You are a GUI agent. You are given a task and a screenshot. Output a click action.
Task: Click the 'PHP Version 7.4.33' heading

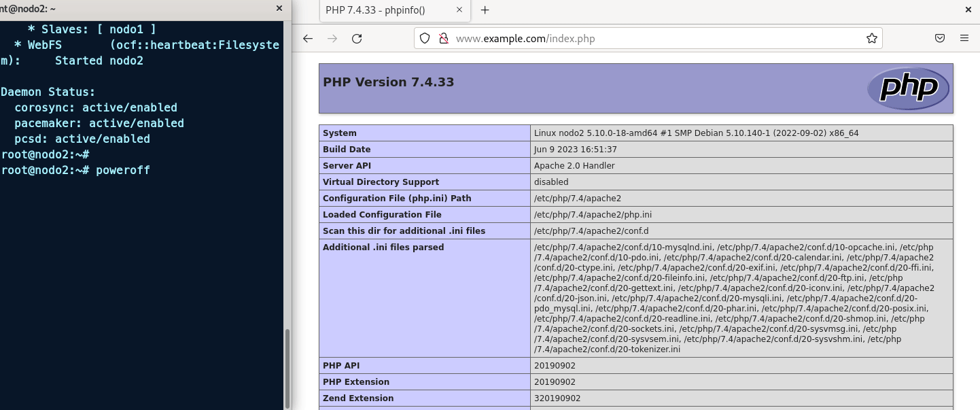tap(388, 82)
